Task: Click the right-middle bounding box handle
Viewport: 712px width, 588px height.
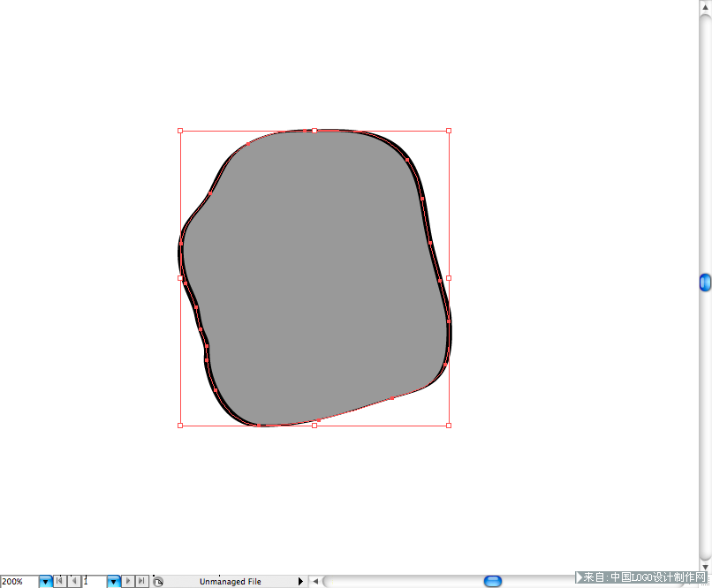Action: pyautogui.click(x=449, y=278)
